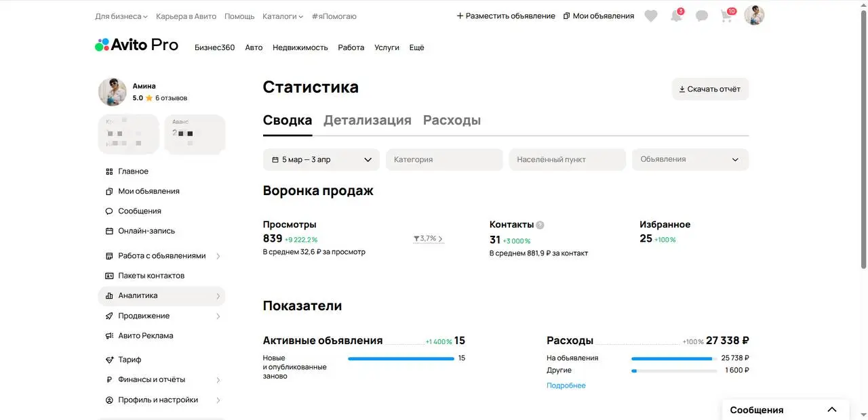Click the Подробнее link under Расходы

566,385
